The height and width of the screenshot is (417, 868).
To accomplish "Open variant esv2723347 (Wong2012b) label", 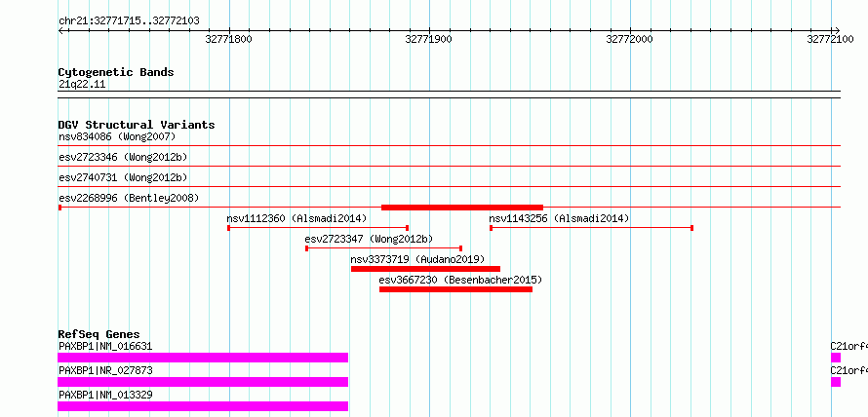I will tap(369, 239).
